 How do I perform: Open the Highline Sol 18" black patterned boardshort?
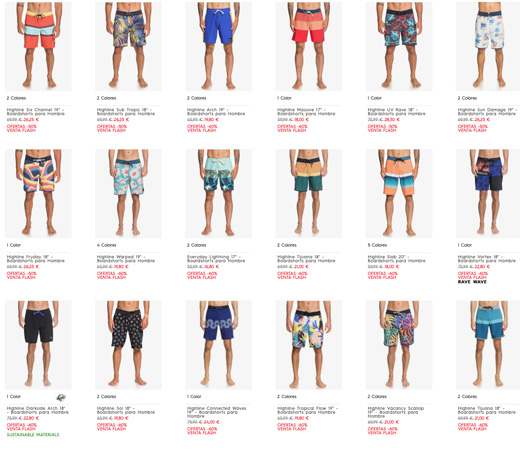click(128, 345)
